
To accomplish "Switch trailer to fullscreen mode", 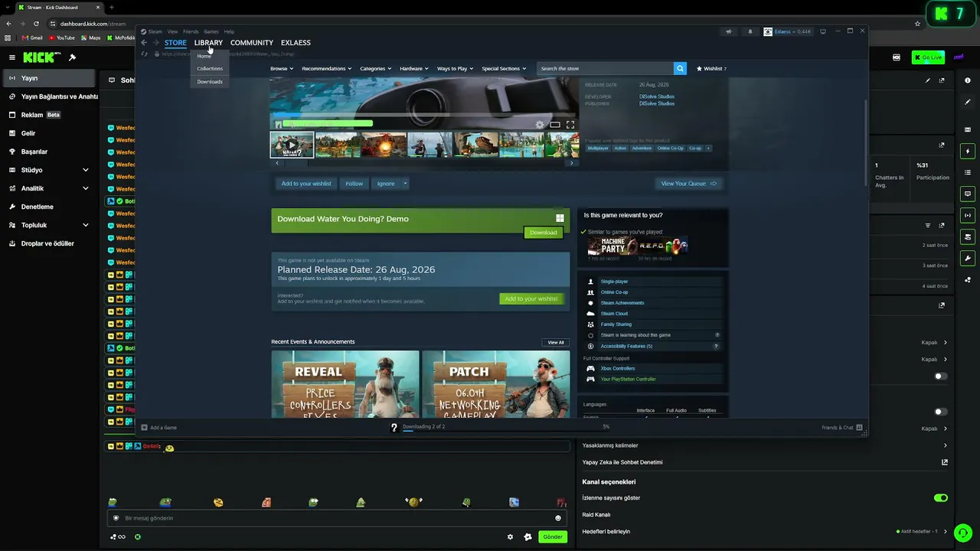I will click(x=570, y=124).
